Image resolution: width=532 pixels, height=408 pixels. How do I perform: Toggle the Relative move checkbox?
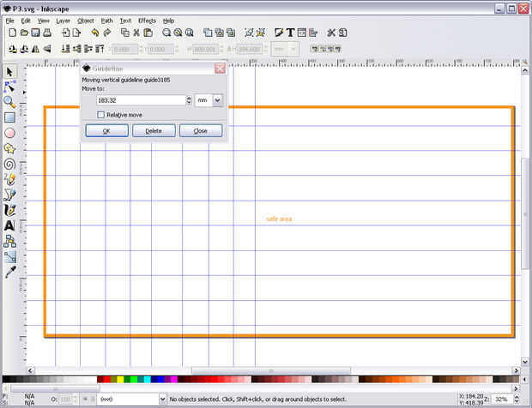(100, 115)
